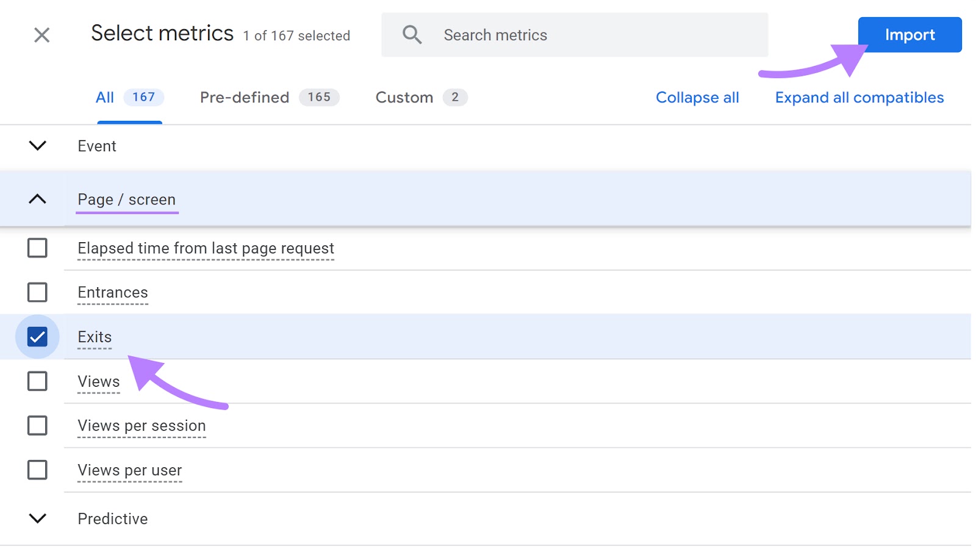Uncheck the Exits metric
Viewport: 976px width, 560px height.
click(37, 336)
